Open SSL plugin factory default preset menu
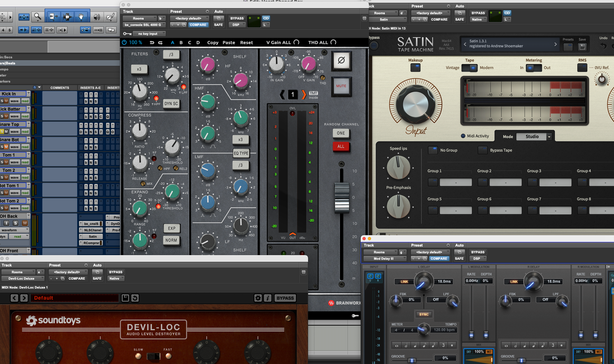 click(x=189, y=19)
